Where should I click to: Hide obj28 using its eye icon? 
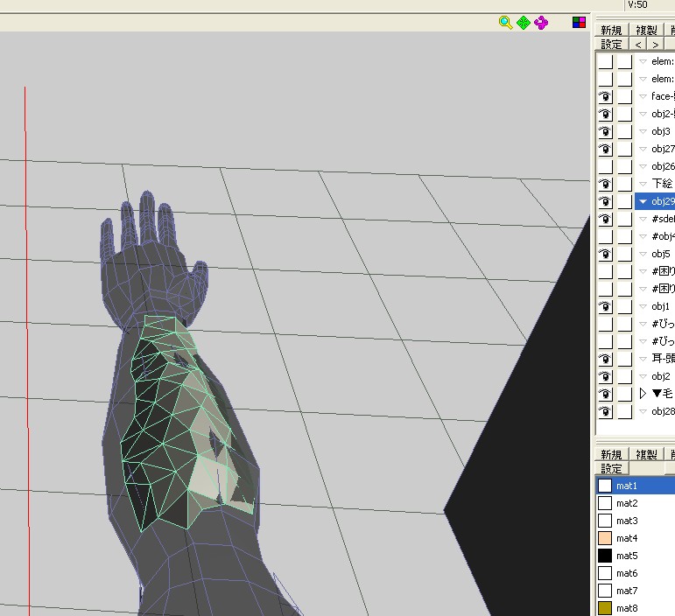tap(605, 411)
